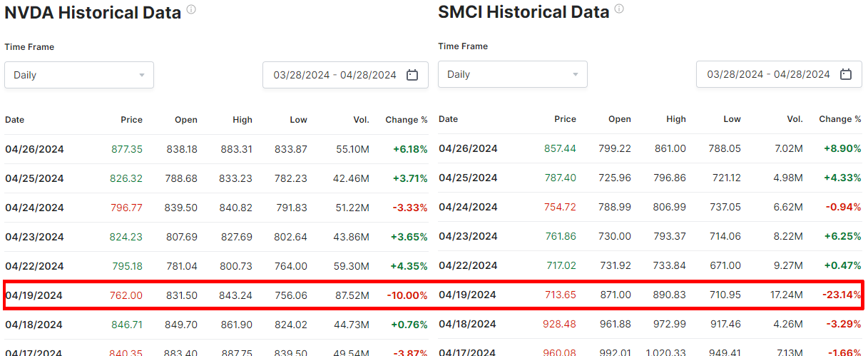868x356 pixels.
Task: Select SMCI volume 4.98M
Action: point(787,178)
